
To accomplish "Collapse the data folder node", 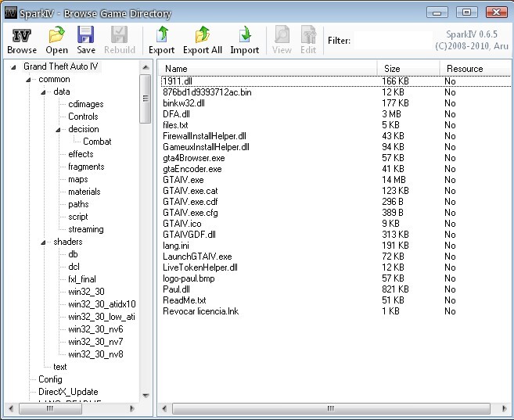I will point(43,92).
